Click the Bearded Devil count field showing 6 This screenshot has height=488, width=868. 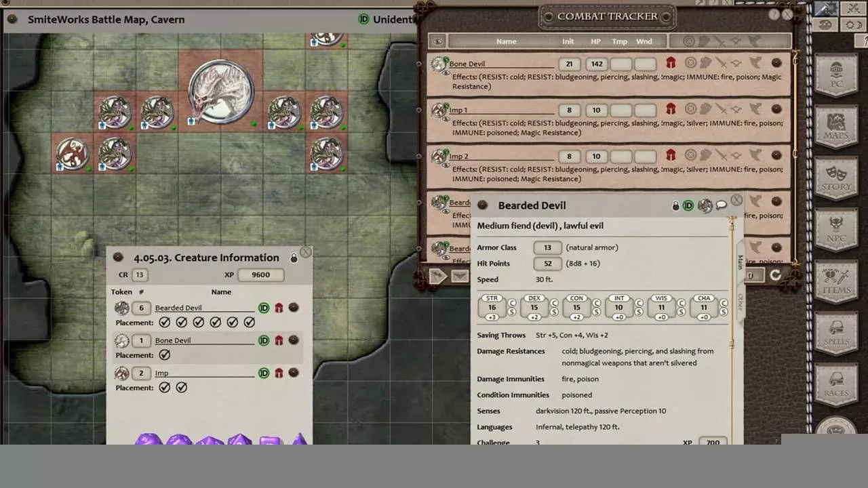(141, 308)
